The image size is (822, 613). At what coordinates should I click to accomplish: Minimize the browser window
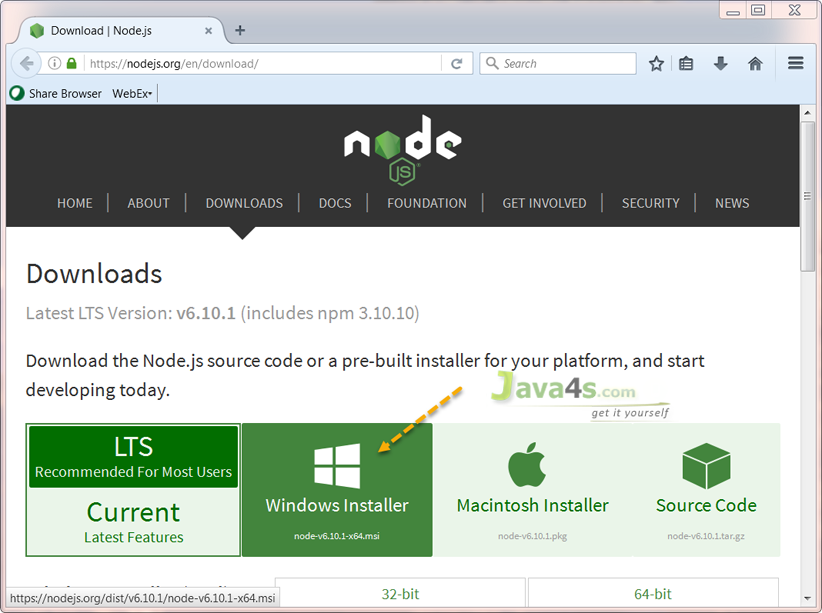tap(733, 10)
